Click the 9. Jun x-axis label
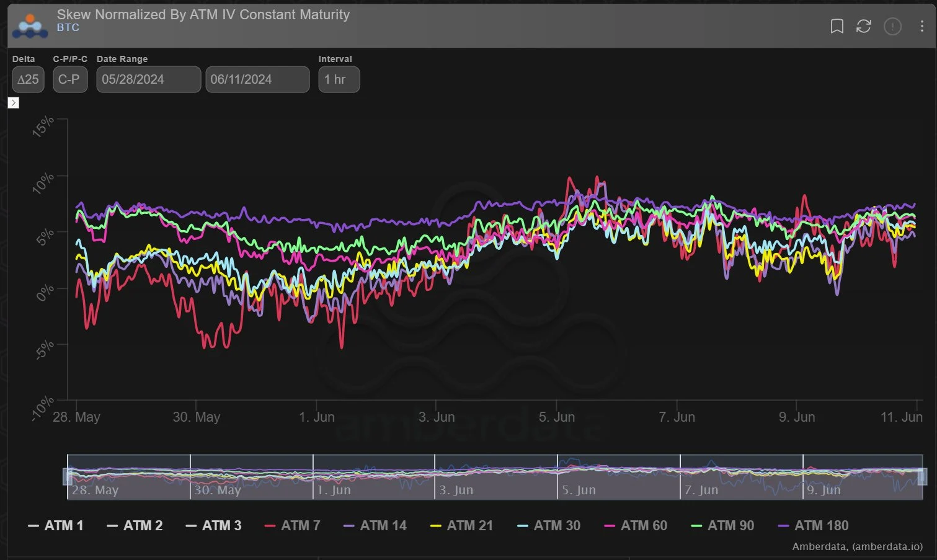This screenshot has height=560, width=937. [x=797, y=417]
